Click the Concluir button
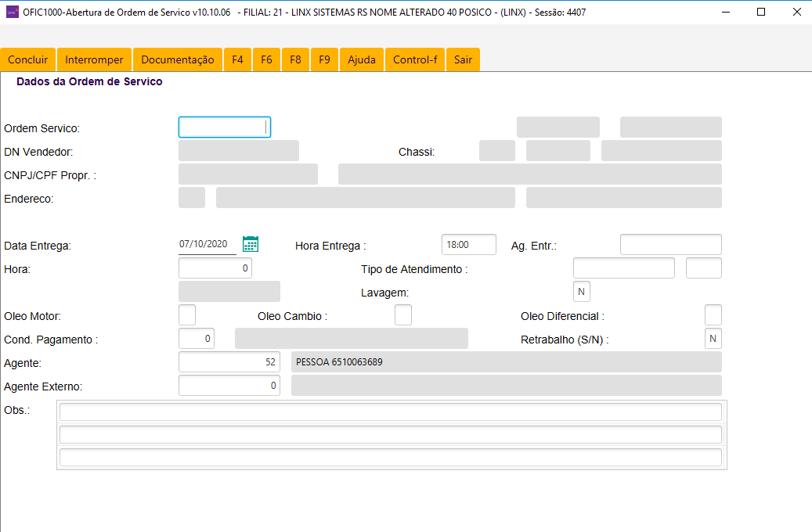 28,59
